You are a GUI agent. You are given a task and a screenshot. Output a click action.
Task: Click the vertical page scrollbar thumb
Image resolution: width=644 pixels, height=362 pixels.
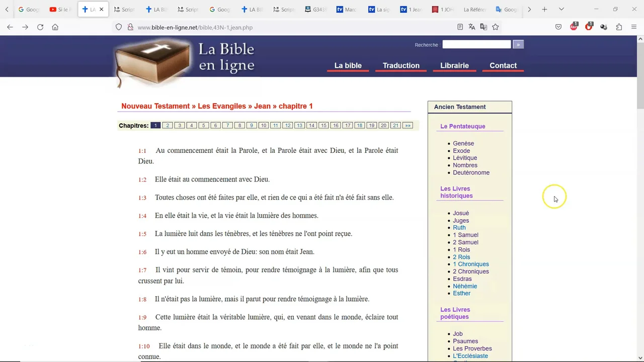(x=640, y=75)
